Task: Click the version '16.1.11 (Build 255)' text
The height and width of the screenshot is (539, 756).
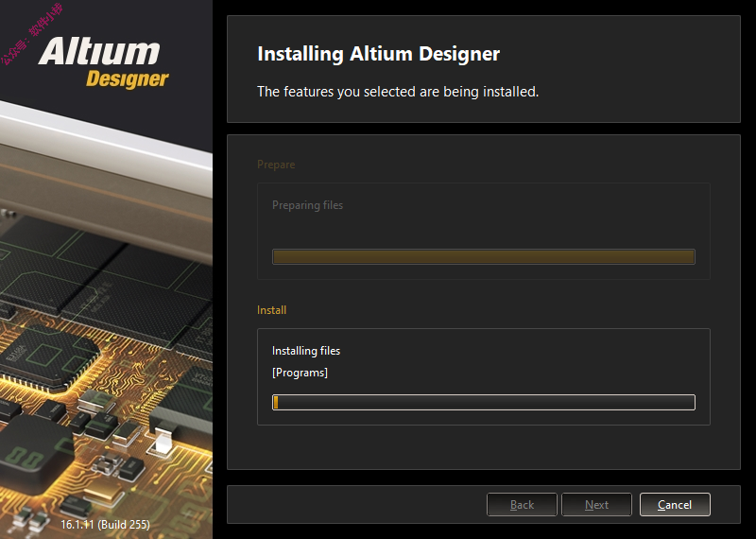Action: [105, 524]
